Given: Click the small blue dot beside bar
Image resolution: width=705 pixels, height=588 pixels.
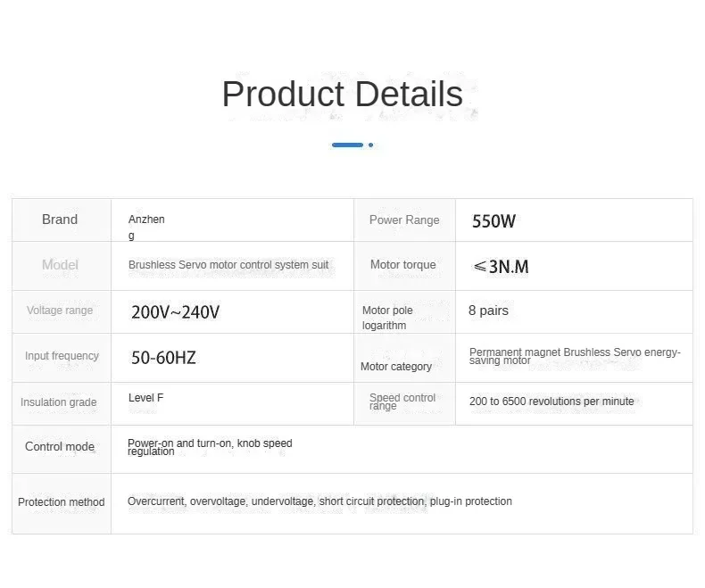Looking at the screenshot, I should (370, 145).
